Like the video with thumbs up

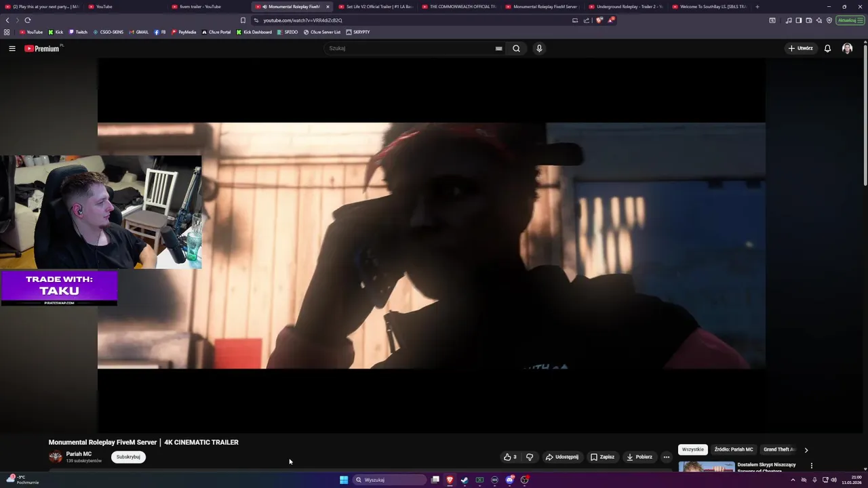[x=510, y=457]
